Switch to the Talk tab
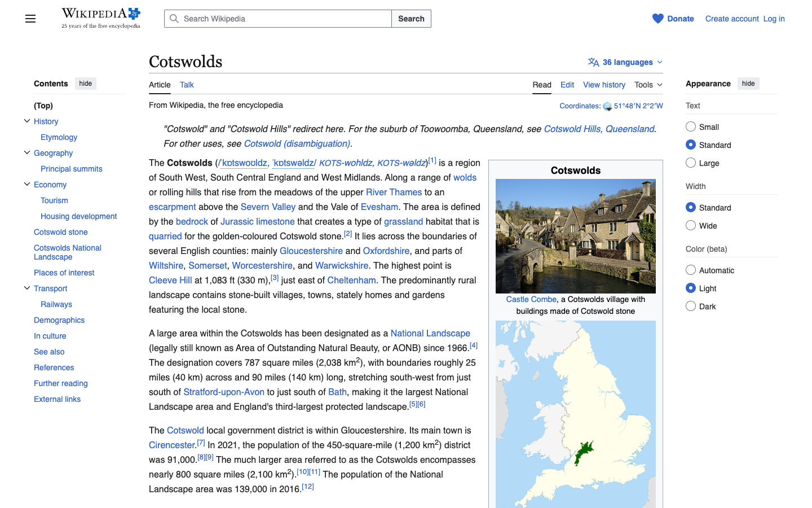This screenshot has width=812, height=508. pos(187,85)
